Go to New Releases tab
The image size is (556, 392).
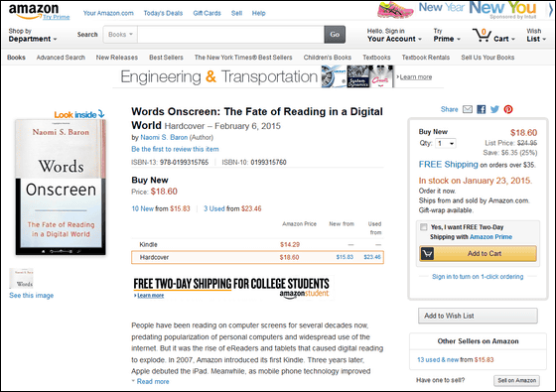117,58
